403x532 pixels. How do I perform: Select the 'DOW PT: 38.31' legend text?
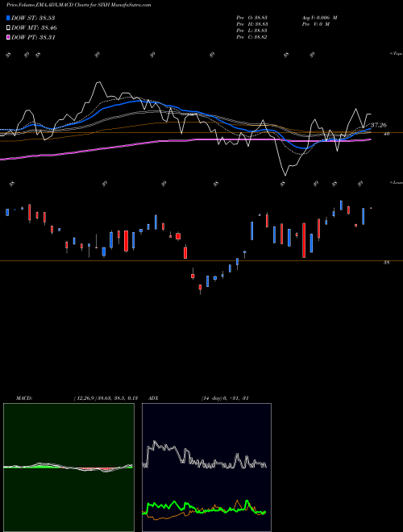33,37
